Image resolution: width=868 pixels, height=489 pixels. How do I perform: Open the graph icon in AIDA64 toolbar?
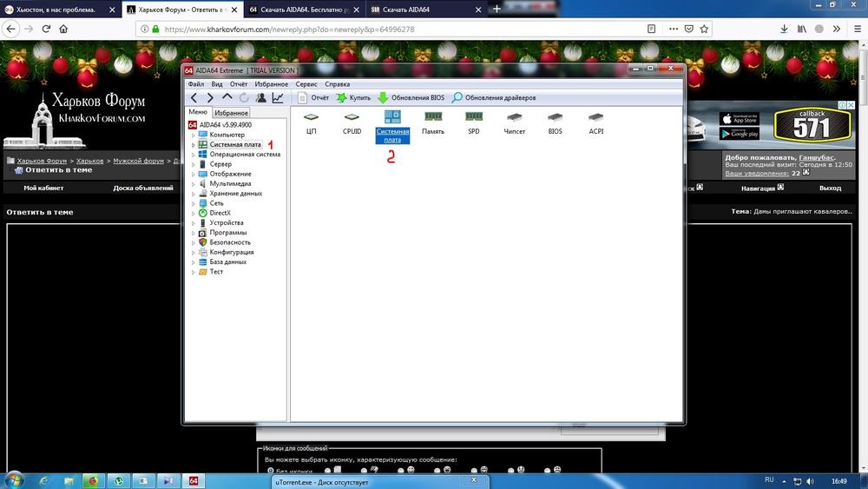coord(278,97)
